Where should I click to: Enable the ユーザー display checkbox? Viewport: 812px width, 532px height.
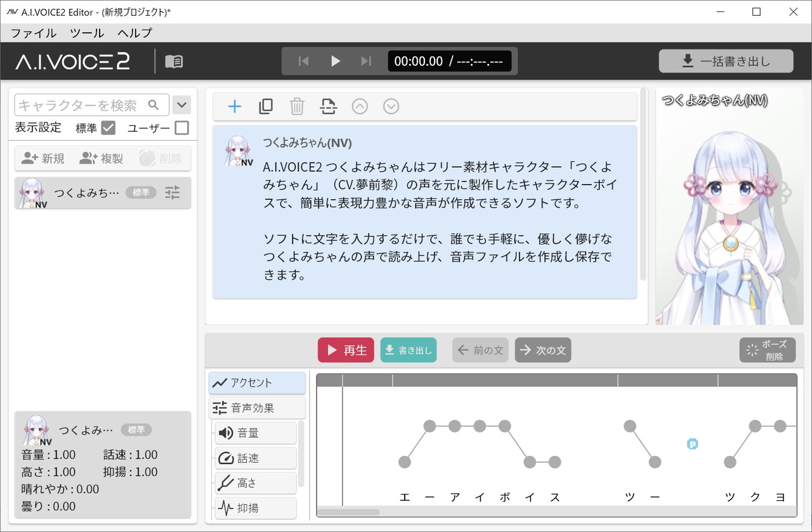click(182, 128)
